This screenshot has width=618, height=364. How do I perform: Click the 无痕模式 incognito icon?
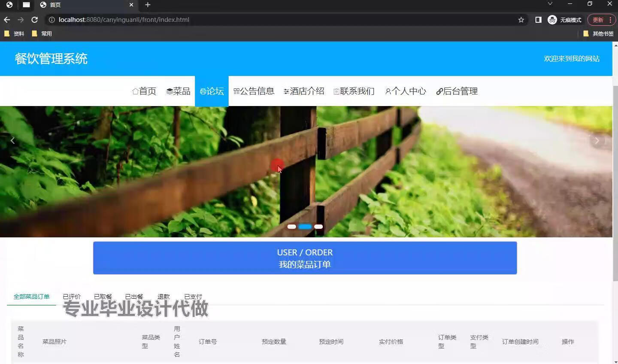click(552, 20)
